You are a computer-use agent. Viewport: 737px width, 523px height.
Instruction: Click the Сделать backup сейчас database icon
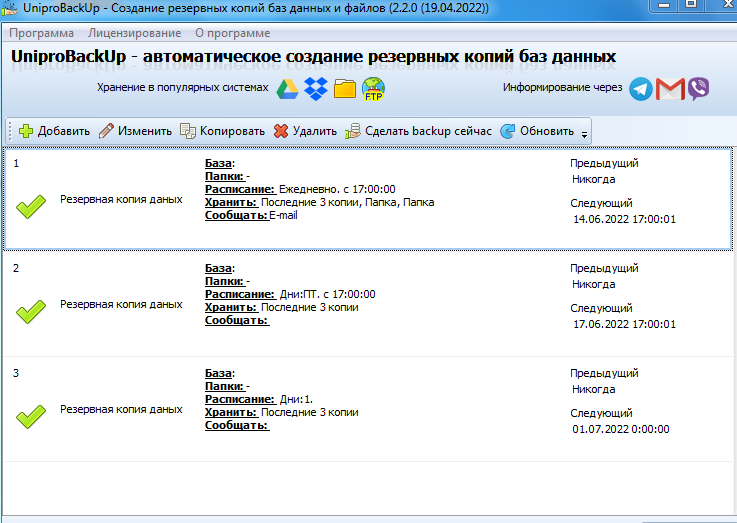tap(353, 131)
